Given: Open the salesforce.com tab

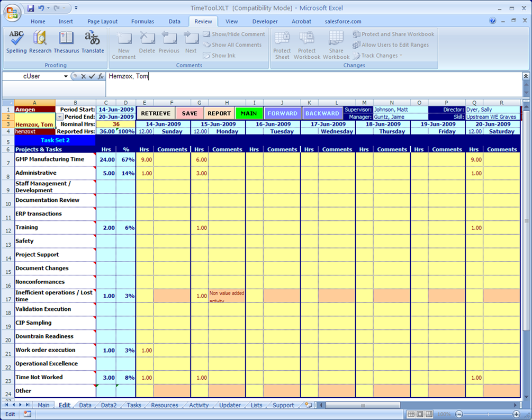Looking at the screenshot, I should coord(343,21).
